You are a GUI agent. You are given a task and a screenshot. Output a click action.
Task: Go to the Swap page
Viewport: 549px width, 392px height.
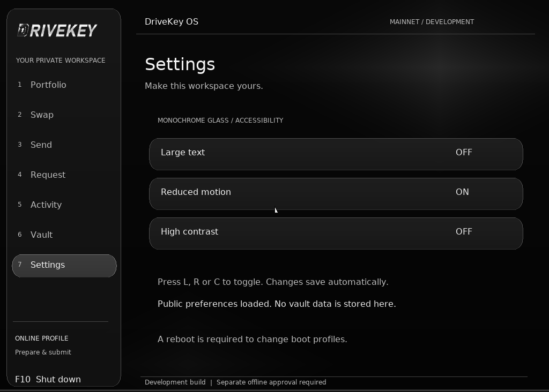(x=64, y=115)
